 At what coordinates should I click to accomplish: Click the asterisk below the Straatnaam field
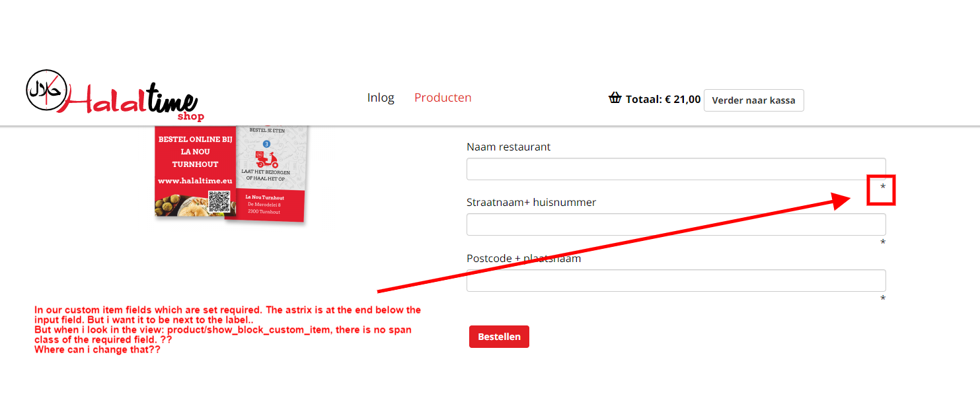tap(883, 243)
